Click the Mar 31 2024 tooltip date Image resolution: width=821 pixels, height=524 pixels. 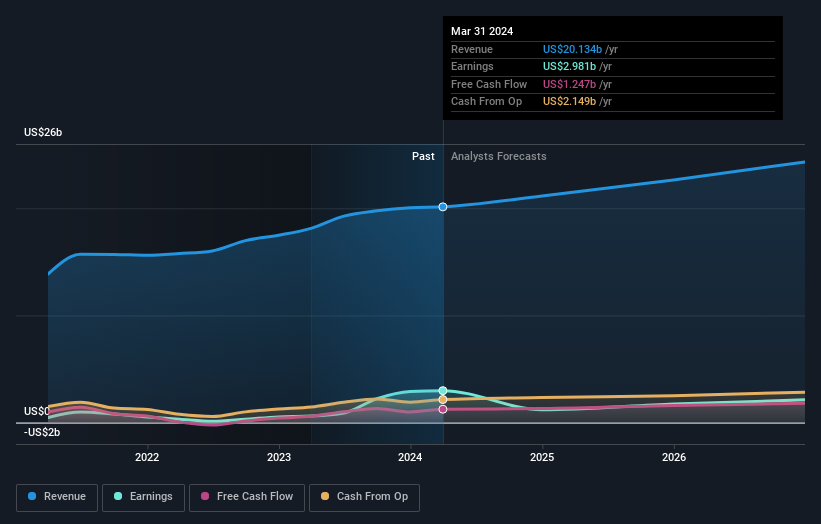pyautogui.click(x=482, y=31)
